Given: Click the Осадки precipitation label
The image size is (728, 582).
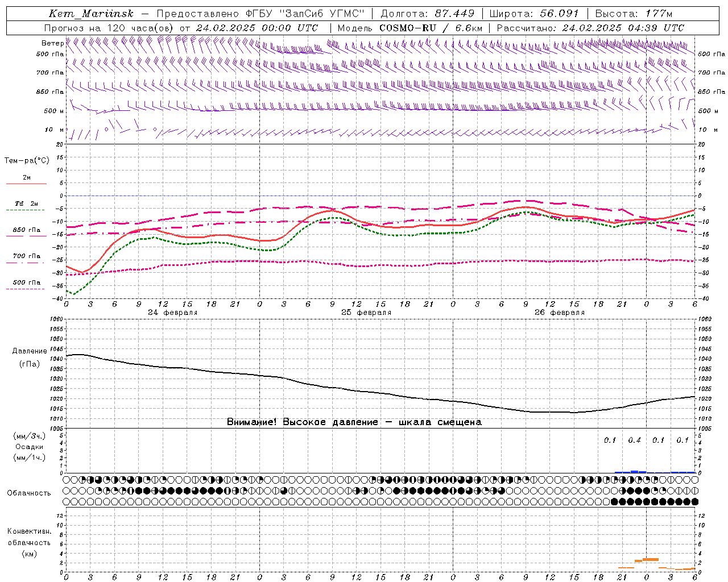Looking at the screenshot, I should tap(30, 447).
